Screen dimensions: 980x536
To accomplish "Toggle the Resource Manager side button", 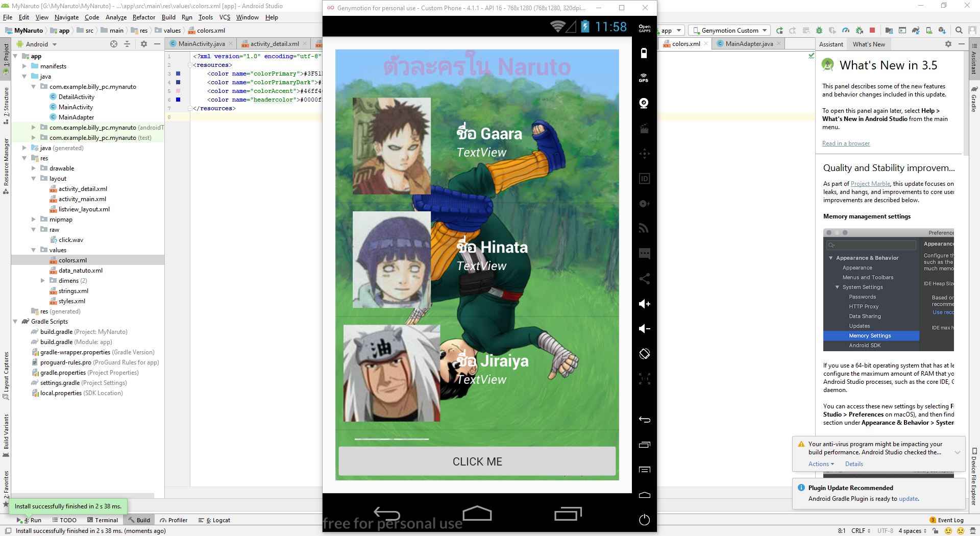I will (x=6, y=165).
